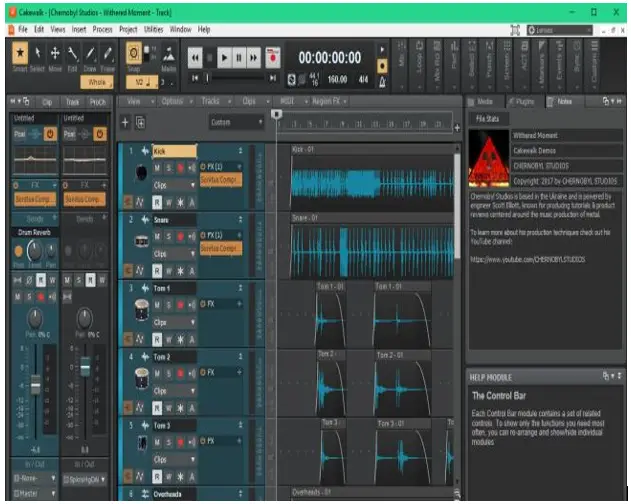
Task: Open the inspector ProCh tab
Action: (98, 102)
